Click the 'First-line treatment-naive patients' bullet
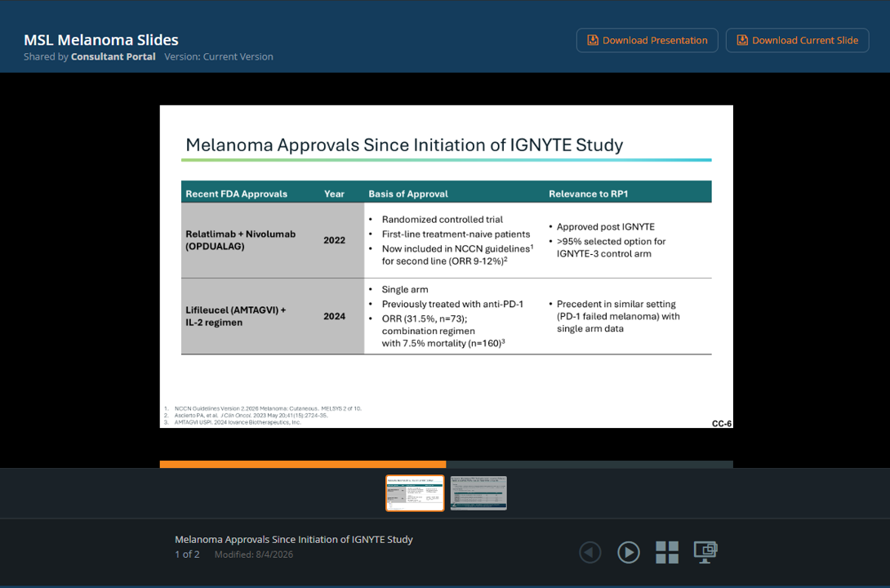890x588 pixels. point(456,234)
